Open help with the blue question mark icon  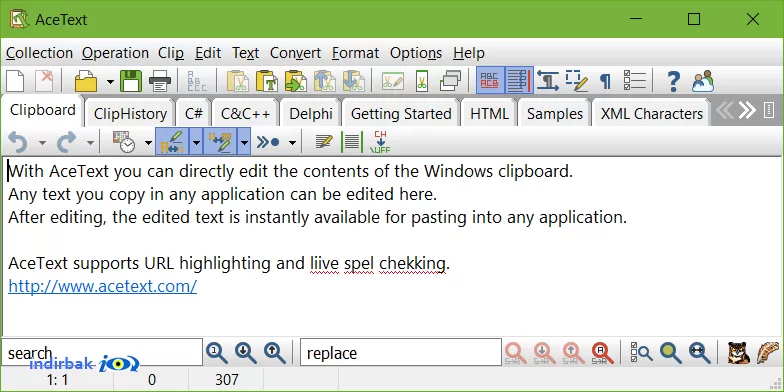tap(674, 81)
